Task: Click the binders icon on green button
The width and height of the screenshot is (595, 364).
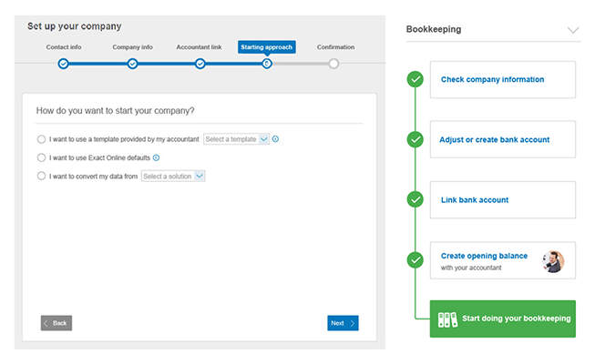Action: [447, 318]
